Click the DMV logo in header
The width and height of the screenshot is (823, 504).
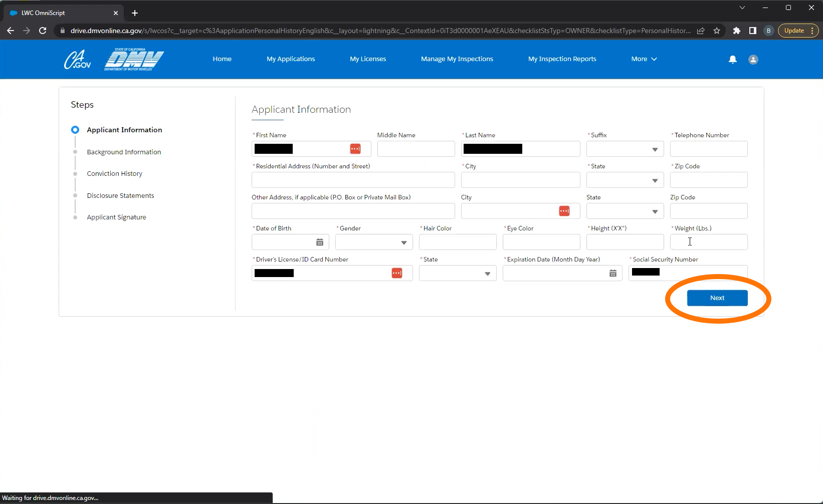pos(134,60)
